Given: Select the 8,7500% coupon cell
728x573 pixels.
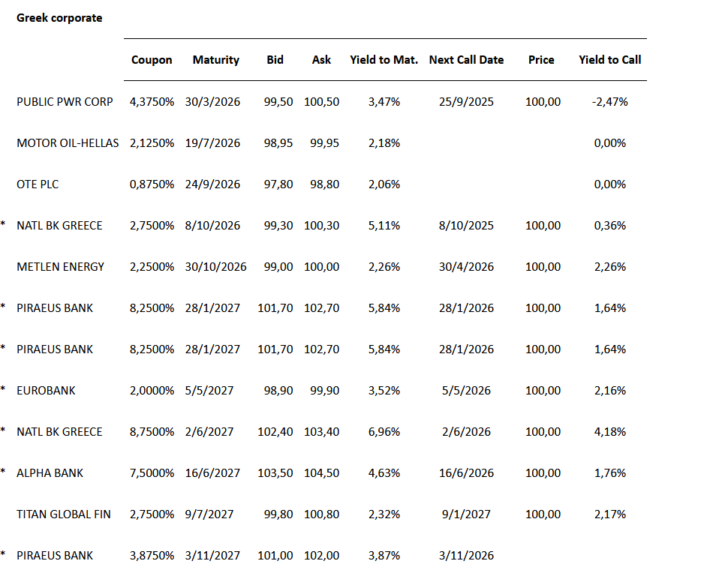Looking at the screenshot, I should coord(152,432).
